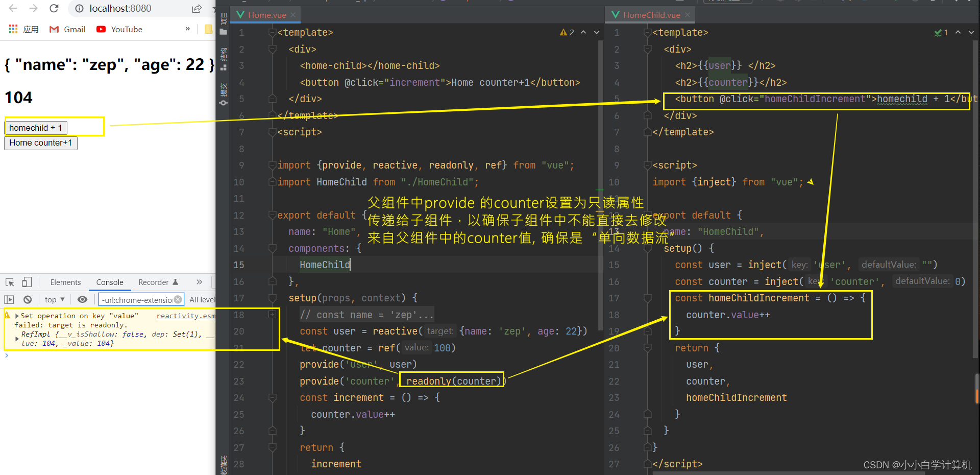This screenshot has height=475, width=980.
Task: Open the Gmail bookmark
Action: click(67, 29)
